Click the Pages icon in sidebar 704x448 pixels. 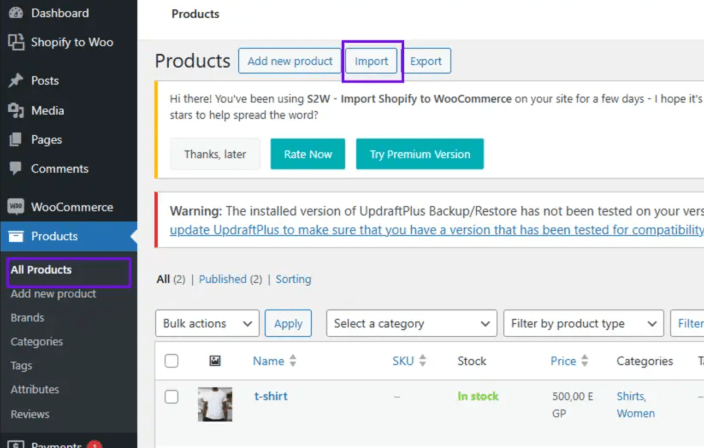[x=16, y=139]
